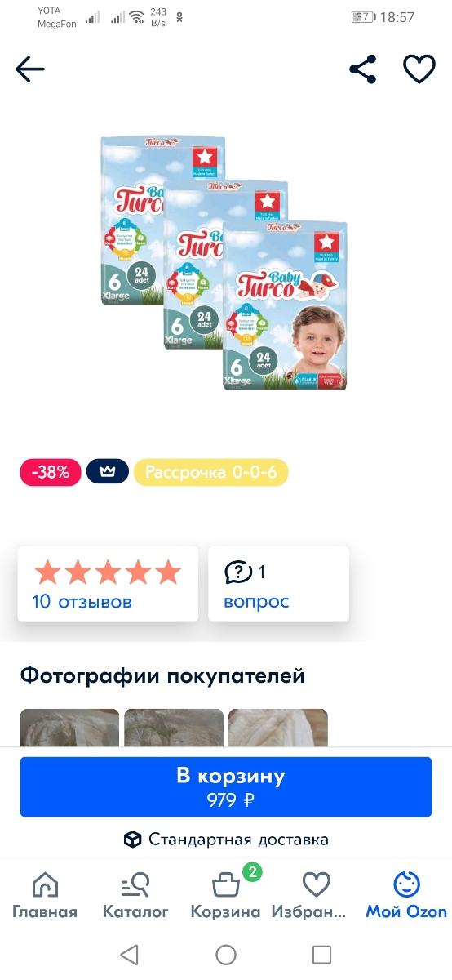Tap the -38% discount badge
This screenshot has width=452, height=980.
pyautogui.click(x=50, y=472)
